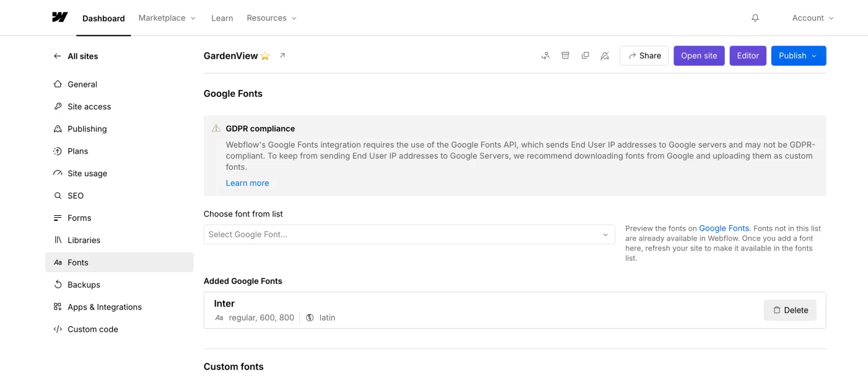
Task: Click the Apps & Integrations sidebar icon
Action: tap(56, 306)
